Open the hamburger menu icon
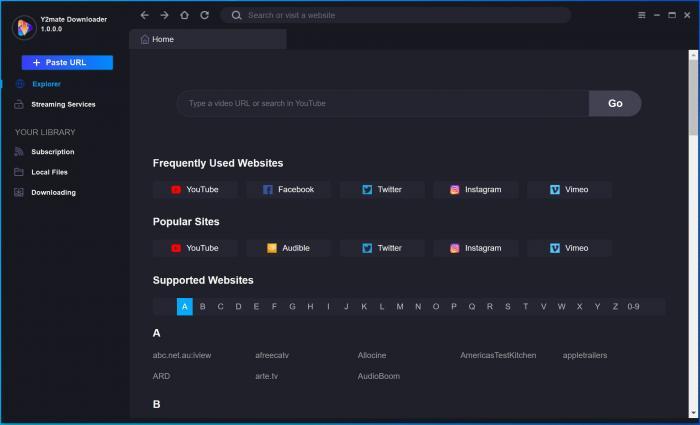Viewport: 700px width, 425px height. (x=642, y=15)
